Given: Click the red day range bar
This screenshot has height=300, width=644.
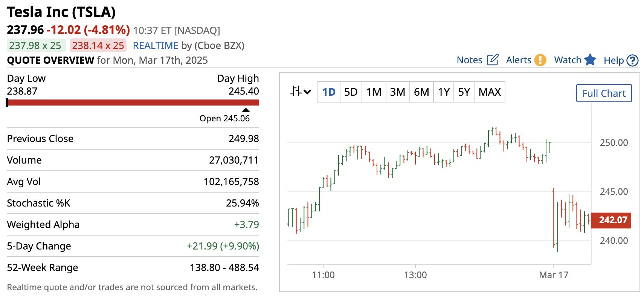Looking at the screenshot, I should pos(133,103).
